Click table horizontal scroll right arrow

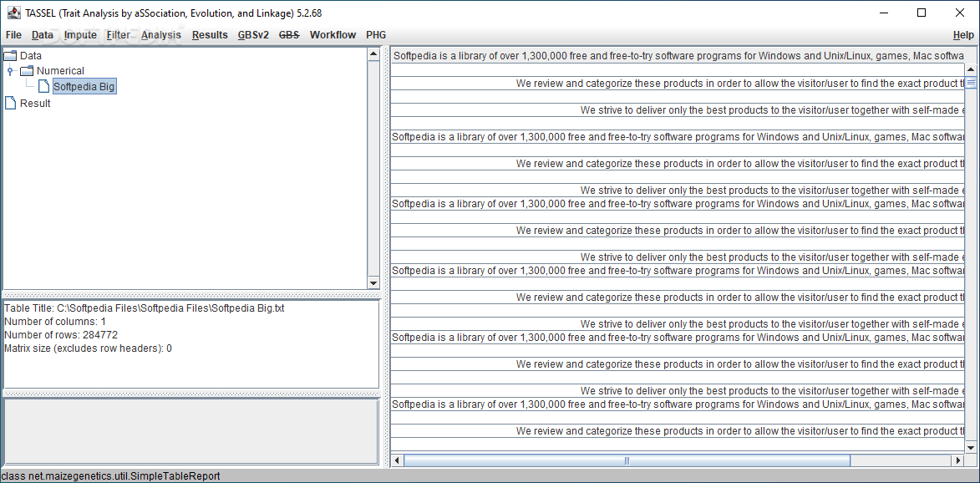(958, 460)
